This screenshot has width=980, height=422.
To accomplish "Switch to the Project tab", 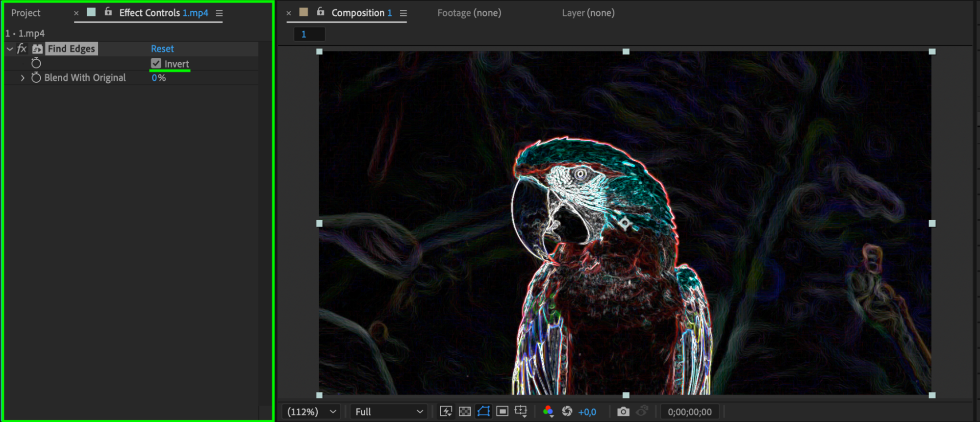I will click(25, 13).
